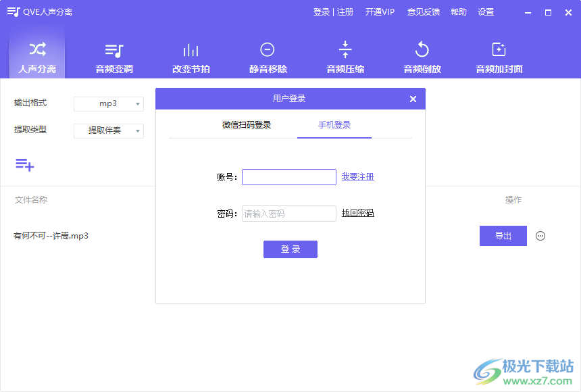This screenshot has height=392, width=581.
Task: Select the 手机登录 phone login tab
Action: pyautogui.click(x=334, y=124)
